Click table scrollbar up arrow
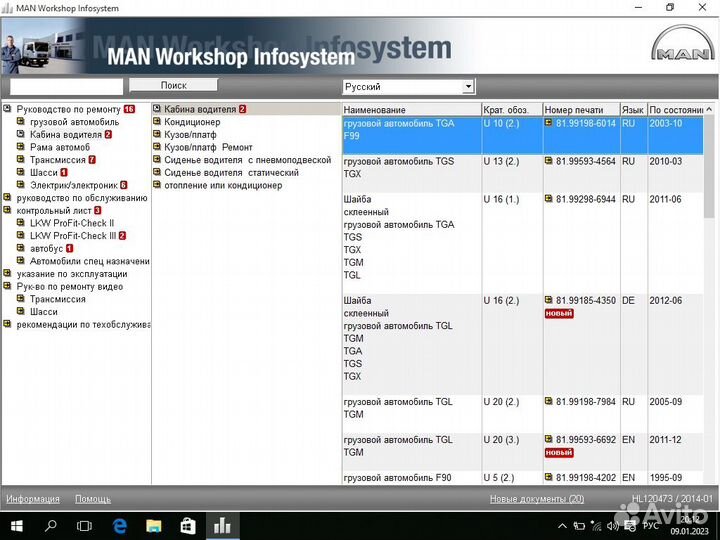The image size is (720, 540). [x=709, y=109]
